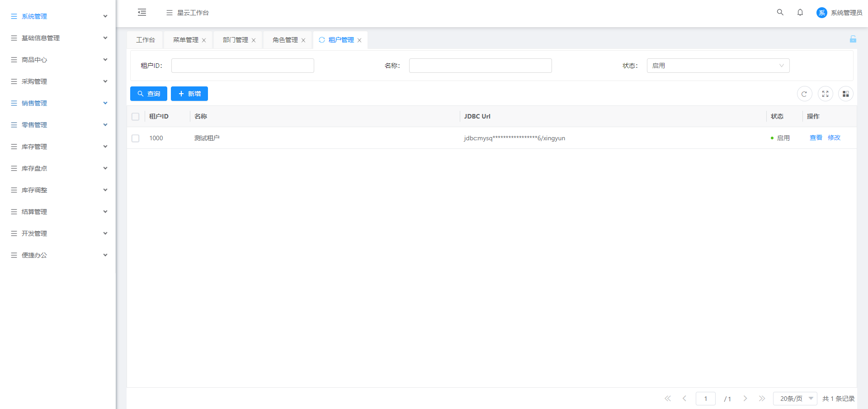
Task: Open the 库存调整 sidebar menu
Action: [x=58, y=190]
